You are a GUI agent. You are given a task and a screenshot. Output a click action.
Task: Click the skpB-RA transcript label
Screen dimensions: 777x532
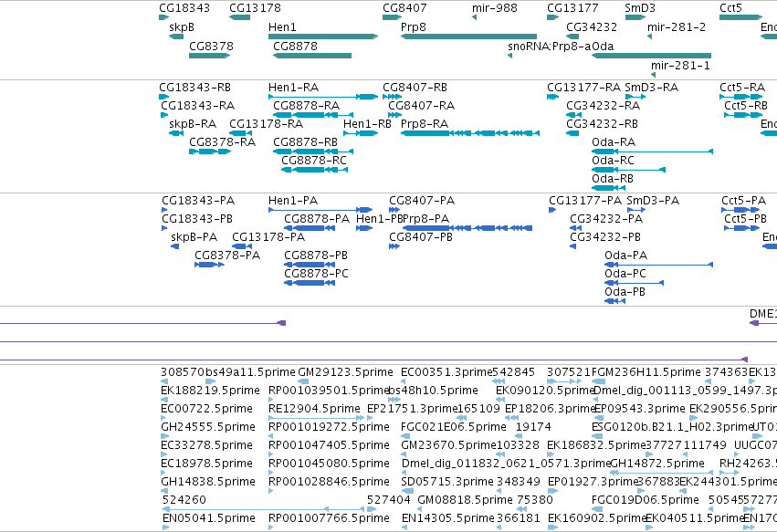[x=193, y=124]
